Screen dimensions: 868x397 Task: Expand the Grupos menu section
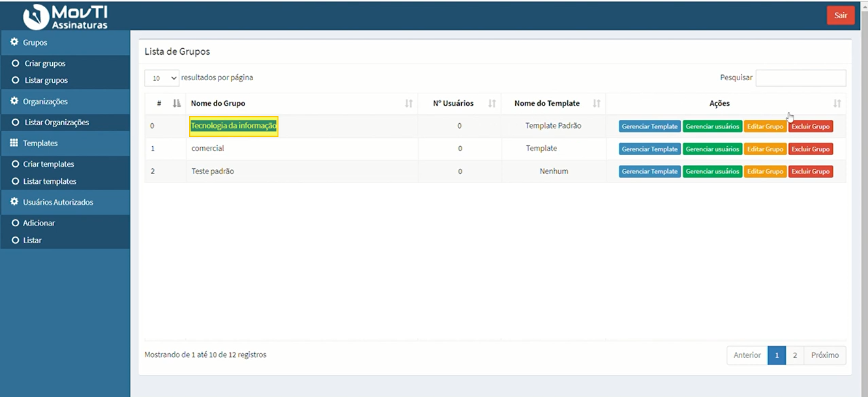[x=65, y=42]
